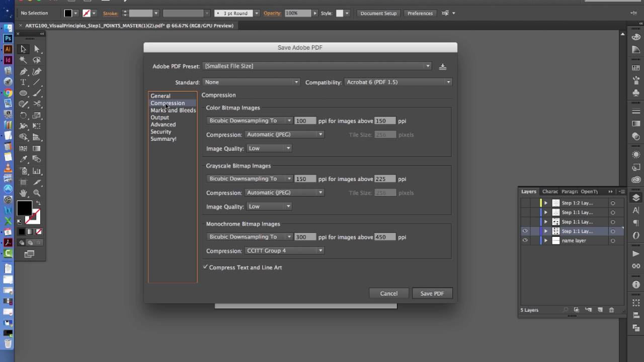The width and height of the screenshot is (644, 362).
Task: Pick the Column Graph tool
Action: tap(37, 170)
